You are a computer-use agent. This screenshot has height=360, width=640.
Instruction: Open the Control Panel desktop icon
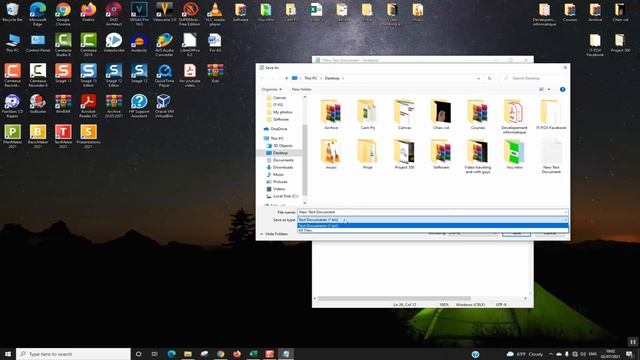tap(38, 43)
